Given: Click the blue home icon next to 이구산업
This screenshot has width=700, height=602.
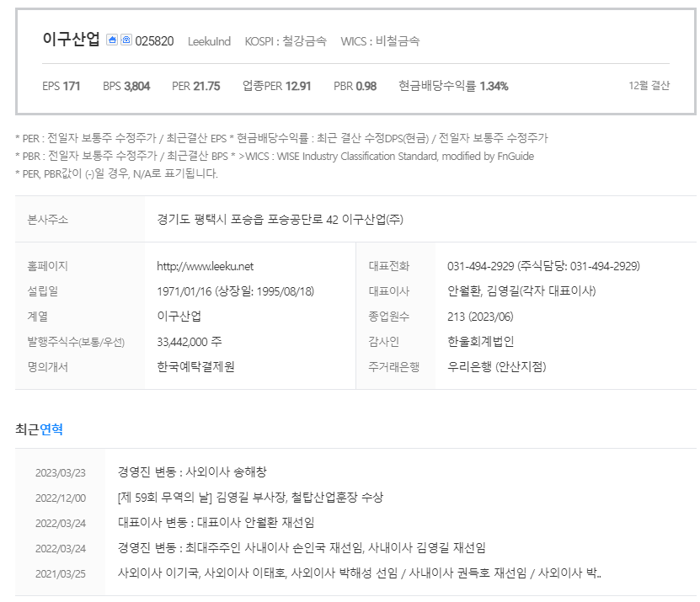Looking at the screenshot, I should coord(112,40).
